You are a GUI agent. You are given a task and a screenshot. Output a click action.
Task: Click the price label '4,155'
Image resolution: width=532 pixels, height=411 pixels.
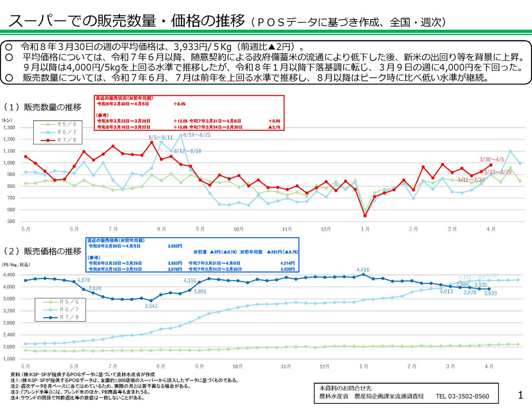pos(190,280)
